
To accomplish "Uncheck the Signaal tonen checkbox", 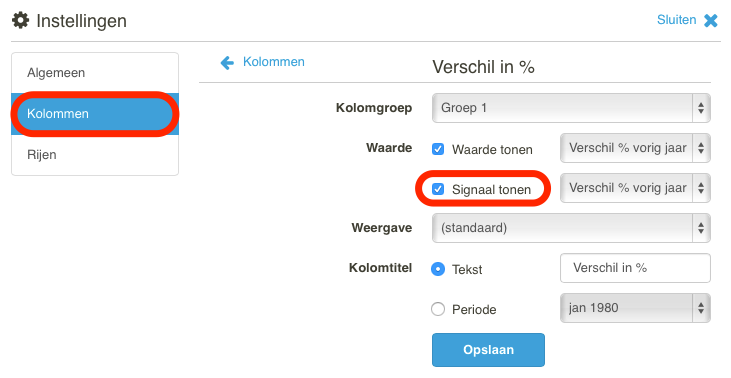I will (438, 189).
